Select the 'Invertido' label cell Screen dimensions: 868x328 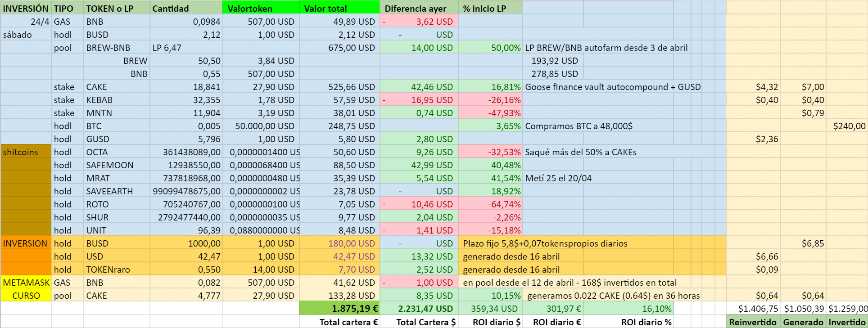847,322
